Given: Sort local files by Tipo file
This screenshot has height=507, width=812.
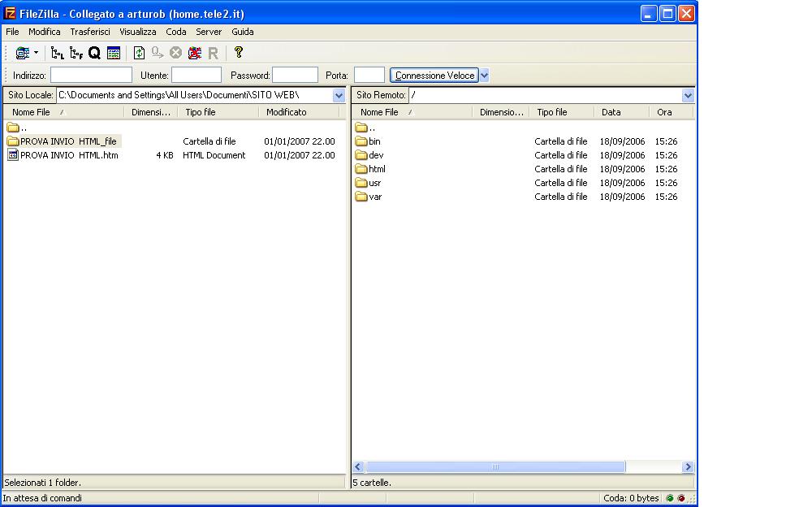Looking at the screenshot, I should click(218, 112).
